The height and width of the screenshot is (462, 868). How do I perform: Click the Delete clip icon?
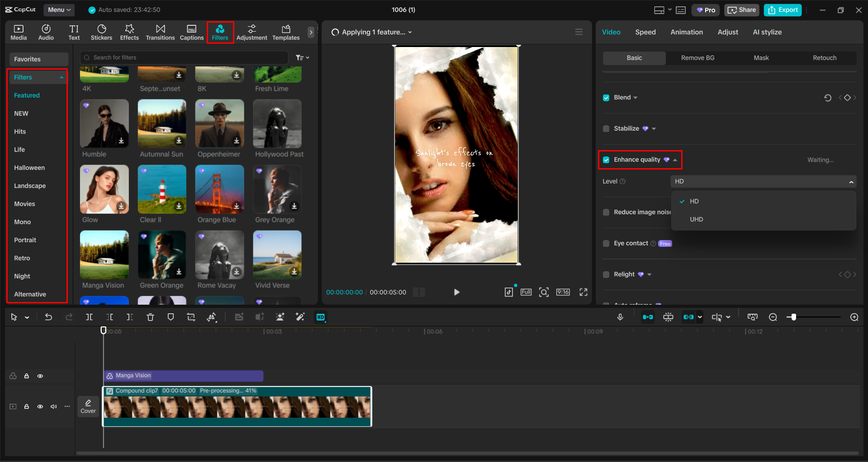(x=150, y=317)
